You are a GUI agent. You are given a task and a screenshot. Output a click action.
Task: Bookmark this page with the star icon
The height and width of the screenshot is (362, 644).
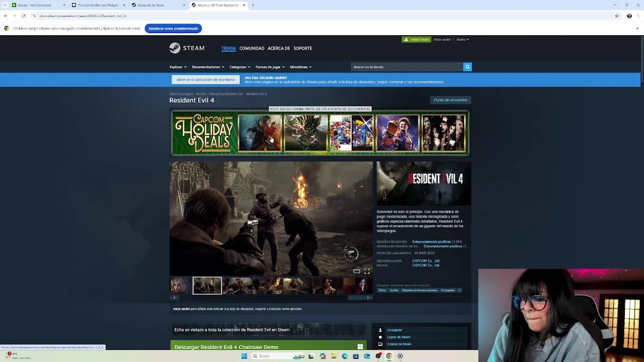(617, 16)
